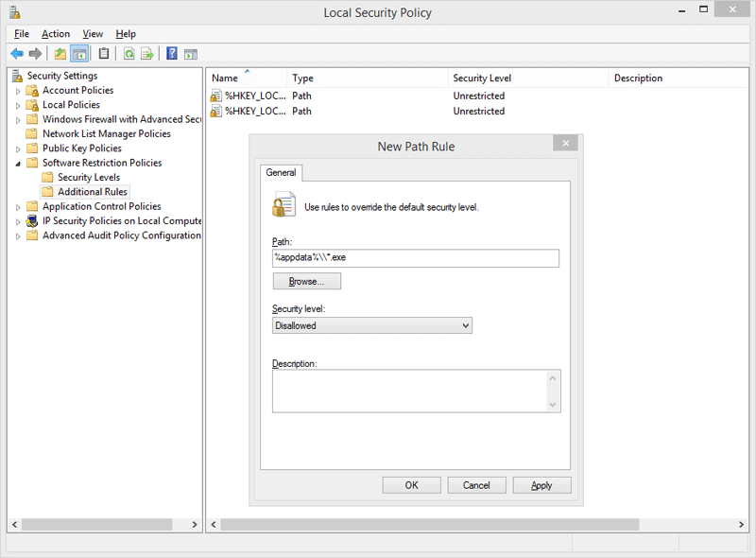Open the View menu
The image size is (756, 558).
tap(93, 34)
